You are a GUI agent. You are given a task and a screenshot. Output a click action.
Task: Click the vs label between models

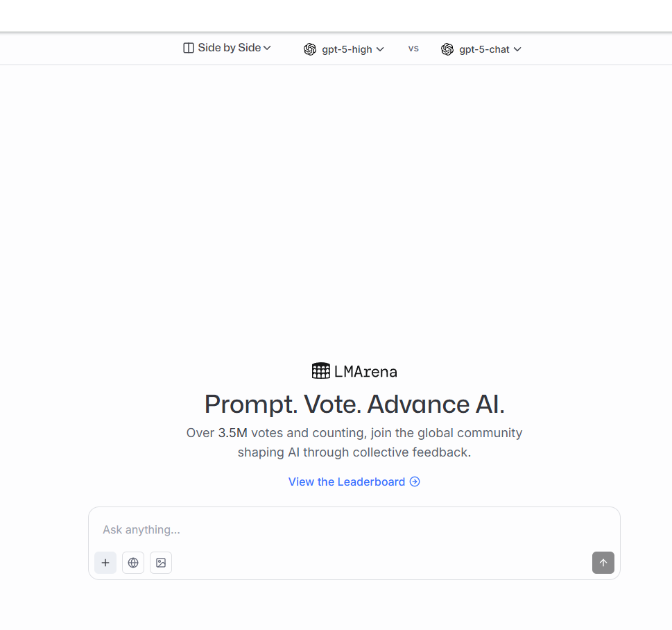click(x=413, y=49)
